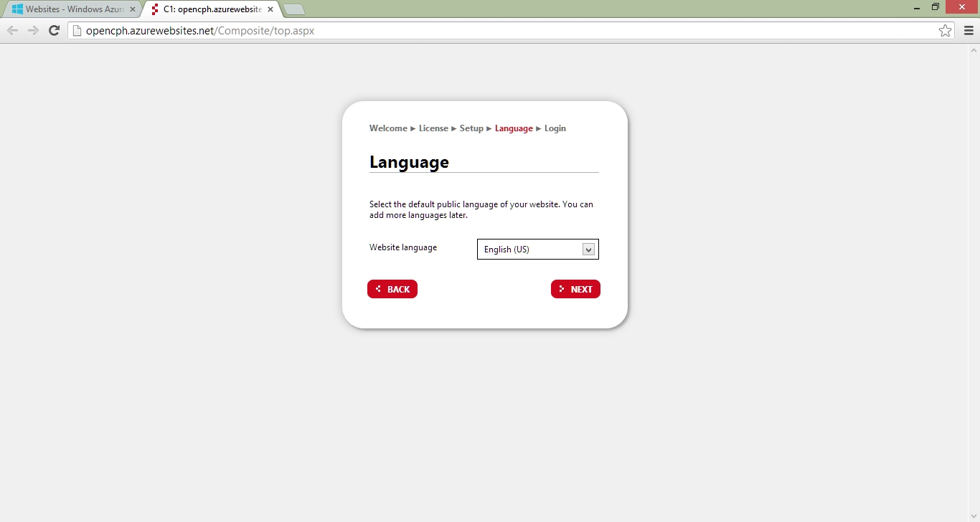980x522 pixels.
Task: Click the Login step in the breadcrumb
Action: click(555, 128)
